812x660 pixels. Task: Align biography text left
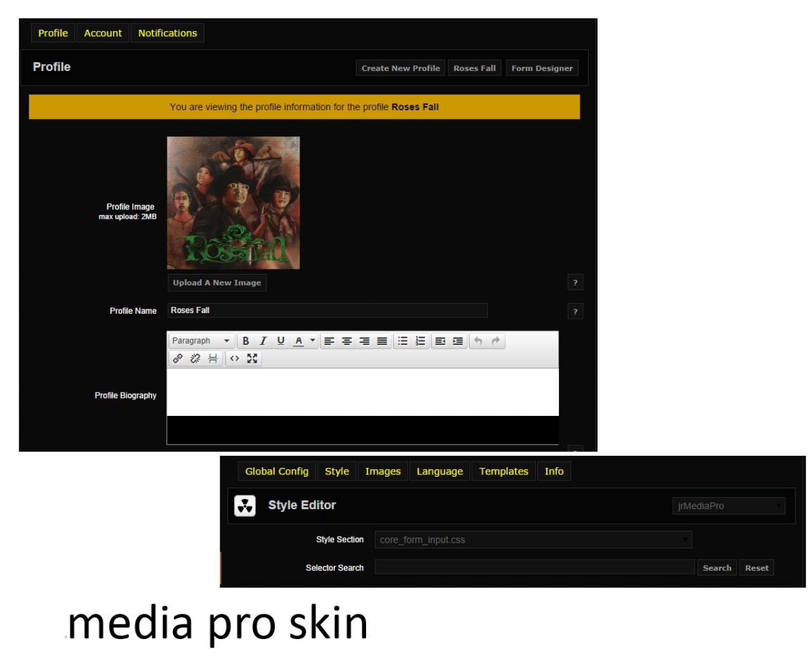pos(329,341)
